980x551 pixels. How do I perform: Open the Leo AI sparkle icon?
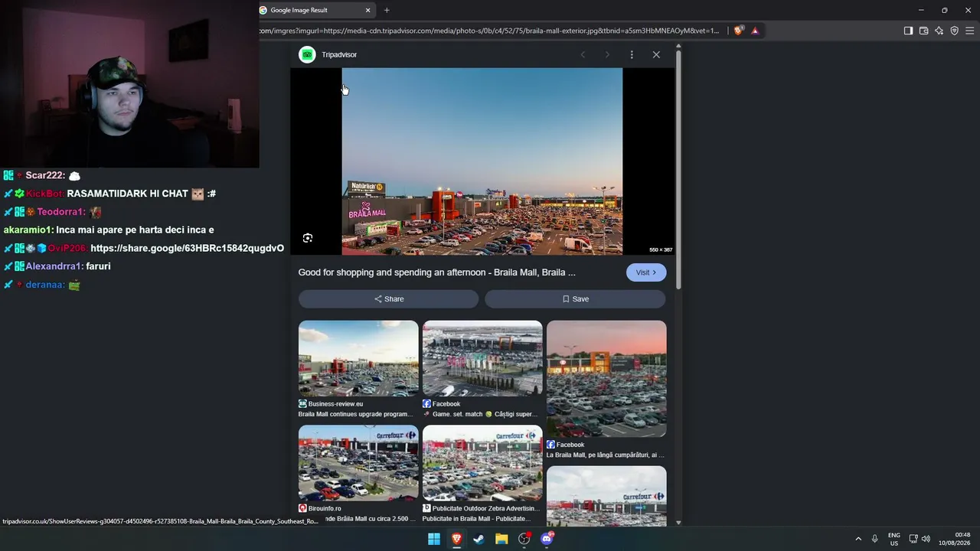pos(939,31)
